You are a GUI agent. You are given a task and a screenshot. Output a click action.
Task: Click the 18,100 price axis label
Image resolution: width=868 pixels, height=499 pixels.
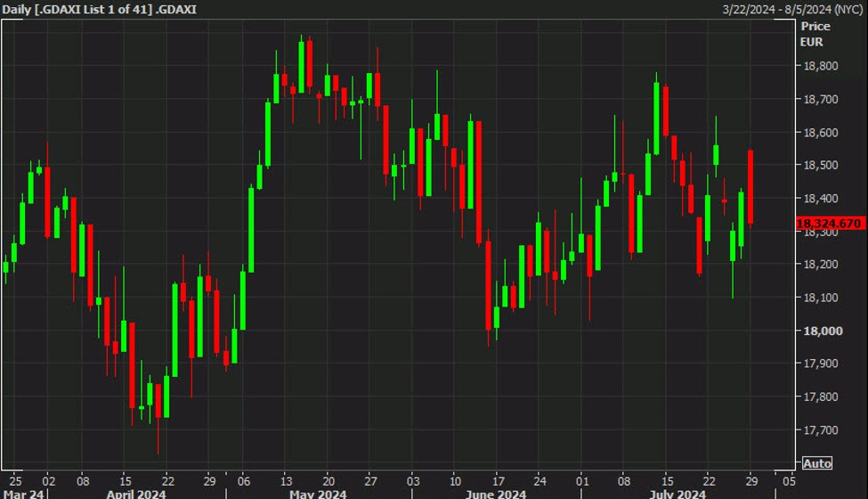tap(821, 298)
